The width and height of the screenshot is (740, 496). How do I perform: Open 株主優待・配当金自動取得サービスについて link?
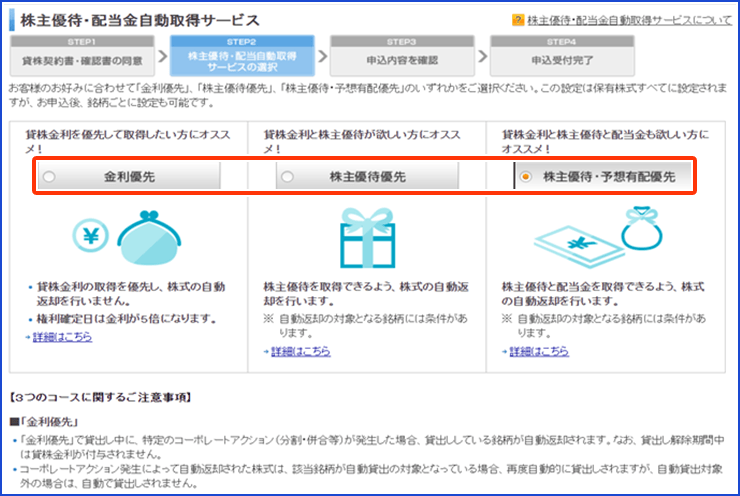pyautogui.click(x=627, y=20)
